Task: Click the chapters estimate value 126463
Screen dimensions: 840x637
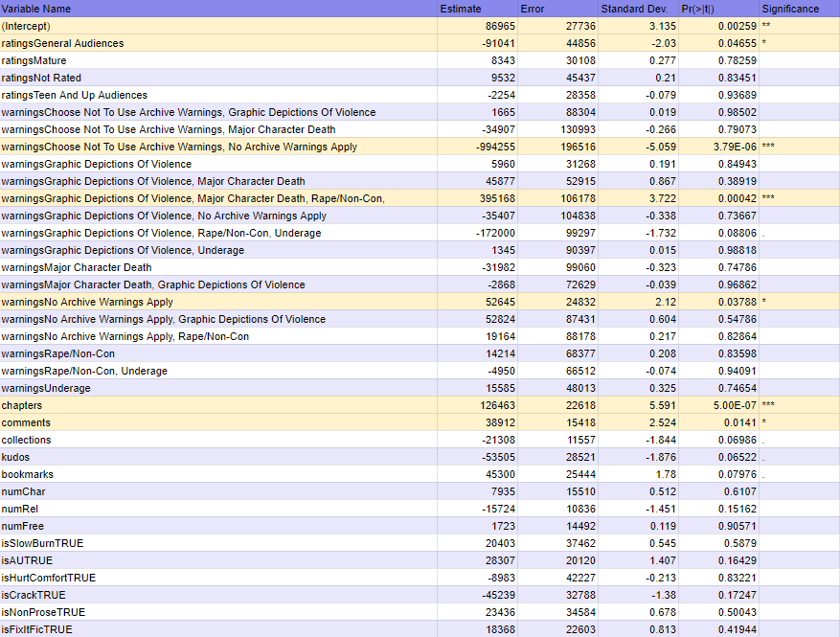Action: [x=477, y=405]
